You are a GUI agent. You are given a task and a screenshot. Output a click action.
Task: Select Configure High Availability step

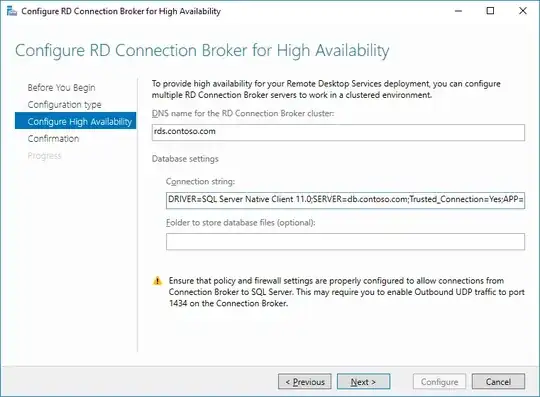tap(75, 121)
